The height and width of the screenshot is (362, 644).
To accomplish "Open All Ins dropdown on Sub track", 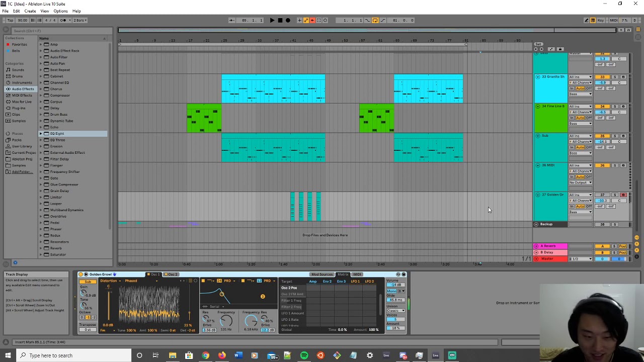I will tap(581, 136).
